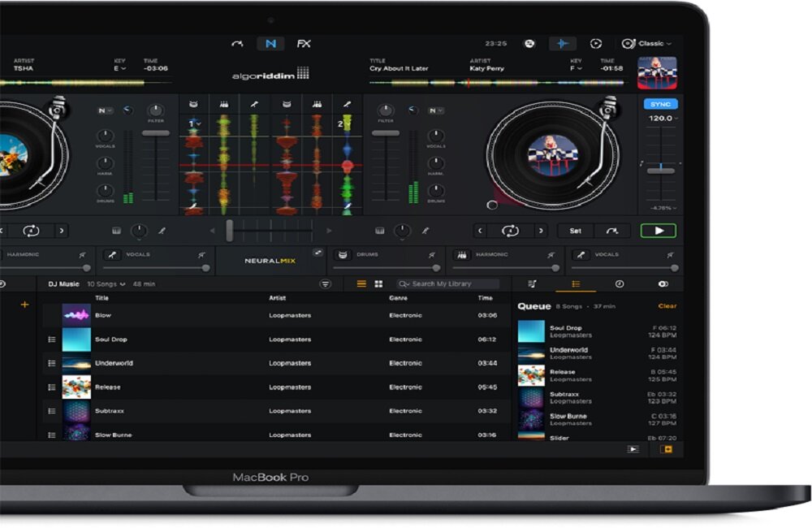
Task: Toggle the loop control on the left deck
Action: tap(32, 230)
